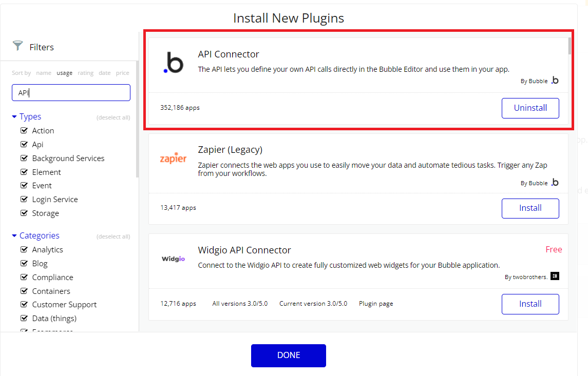The width and height of the screenshot is (588, 376).
Task: Collapse the Types filter section
Action: [27, 116]
